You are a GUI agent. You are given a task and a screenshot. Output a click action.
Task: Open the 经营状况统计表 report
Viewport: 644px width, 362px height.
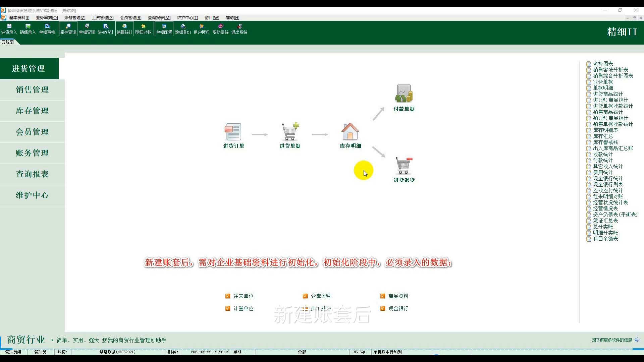click(607, 202)
